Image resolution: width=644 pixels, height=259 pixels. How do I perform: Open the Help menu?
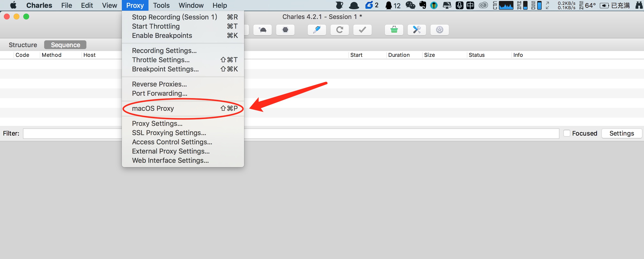(220, 5)
